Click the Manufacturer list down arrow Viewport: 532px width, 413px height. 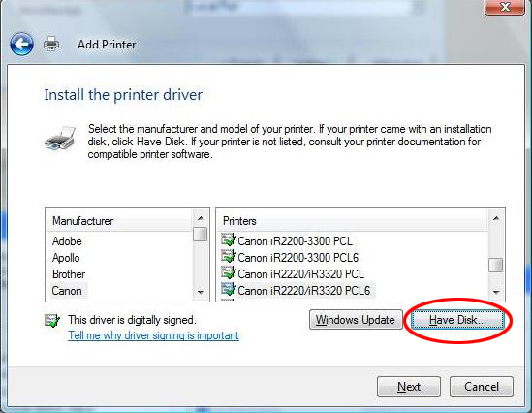pyautogui.click(x=201, y=292)
